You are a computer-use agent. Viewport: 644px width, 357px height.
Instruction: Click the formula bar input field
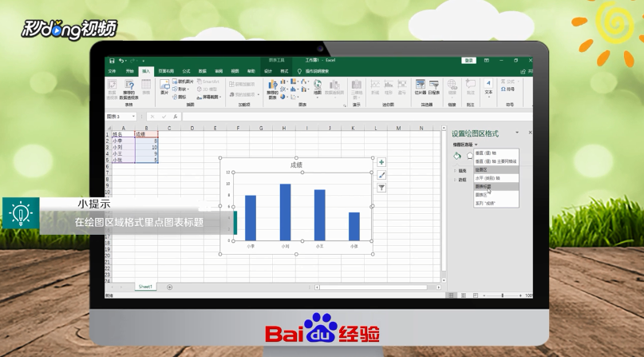click(x=358, y=117)
